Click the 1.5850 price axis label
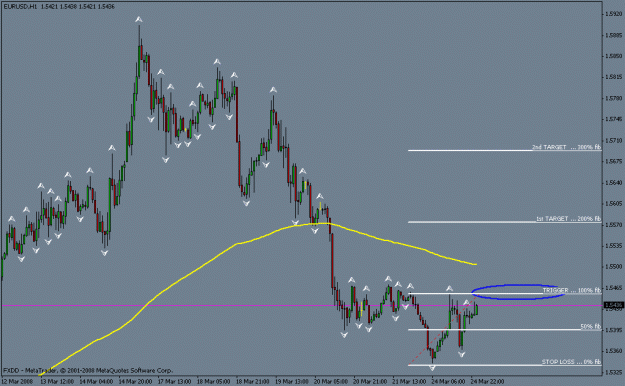The width and height of the screenshot is (625, 386). 613,56
